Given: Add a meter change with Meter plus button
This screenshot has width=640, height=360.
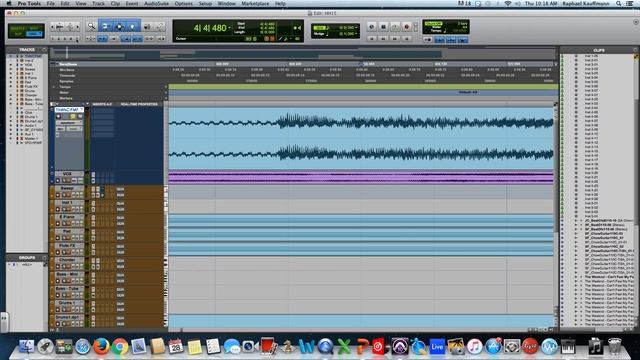Looking at the screenshot, I should 166,93.
